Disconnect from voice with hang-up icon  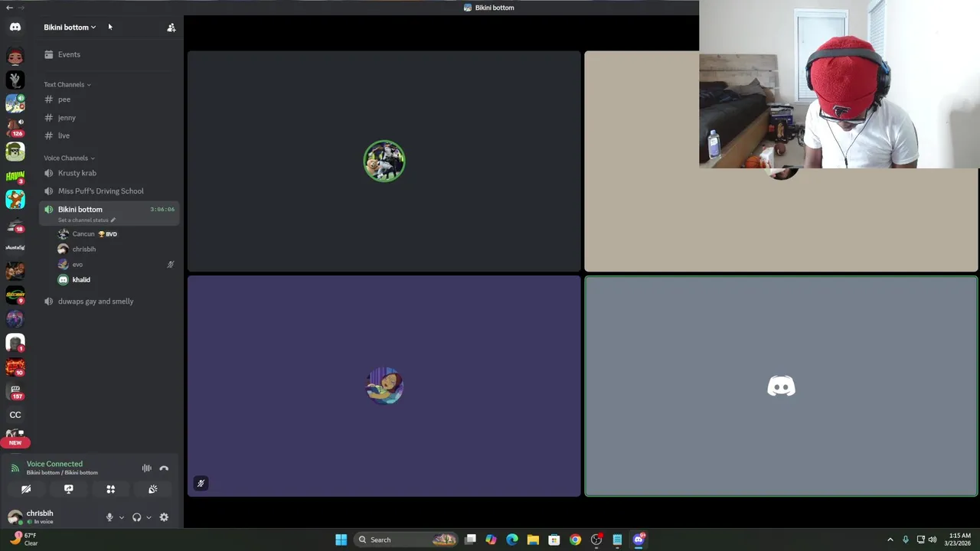[164, 468]
